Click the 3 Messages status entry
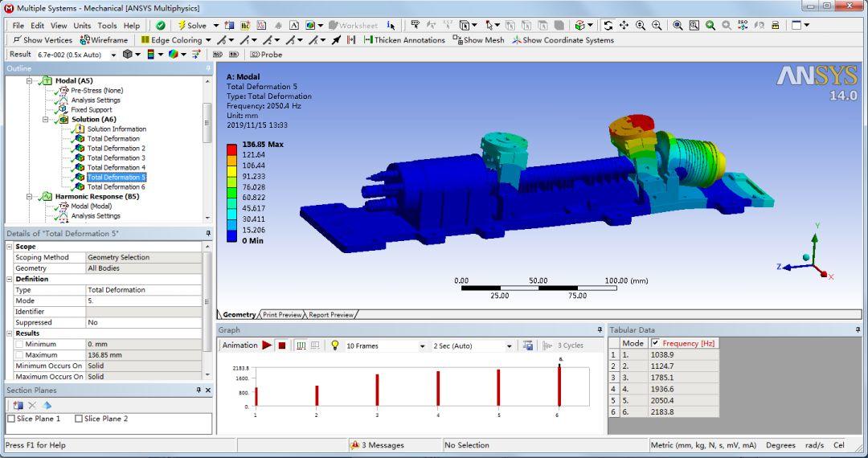The height and width of the screenshot is (458, 868). click(x=378, y=445)
